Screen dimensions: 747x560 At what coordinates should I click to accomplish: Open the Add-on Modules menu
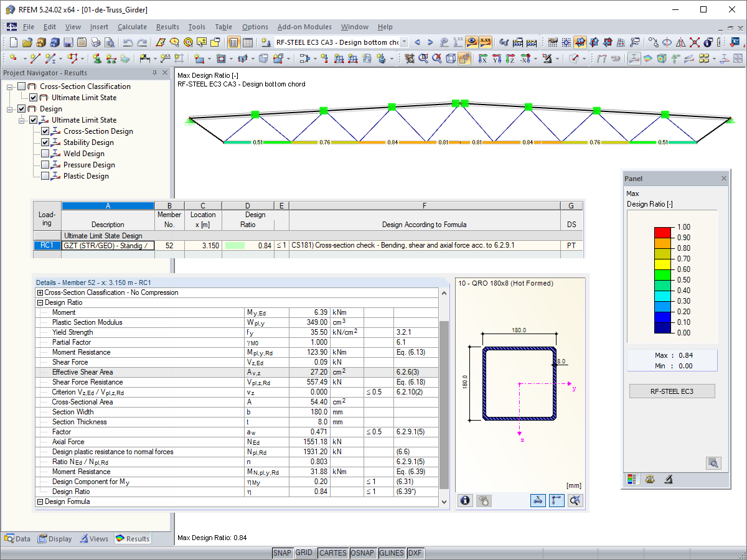(304, 27)
